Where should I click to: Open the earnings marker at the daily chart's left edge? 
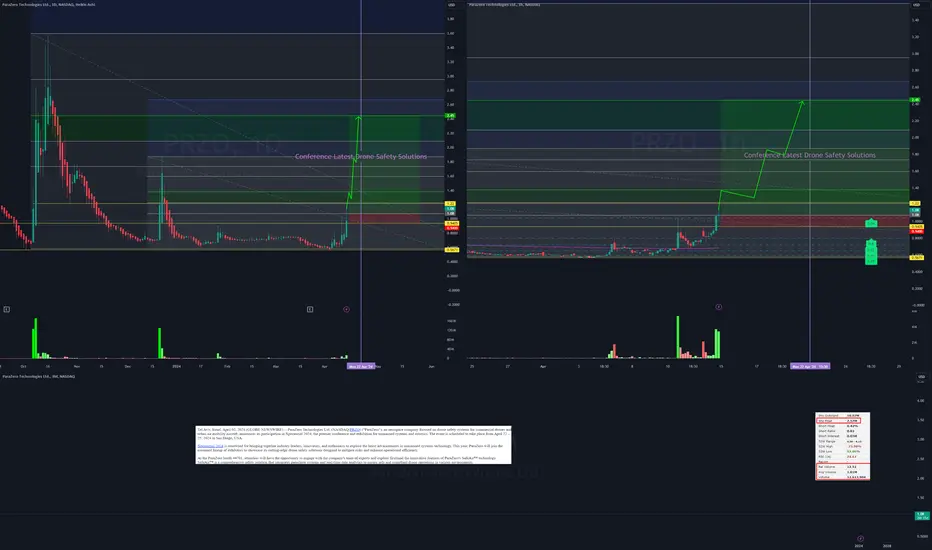[7, 309]
